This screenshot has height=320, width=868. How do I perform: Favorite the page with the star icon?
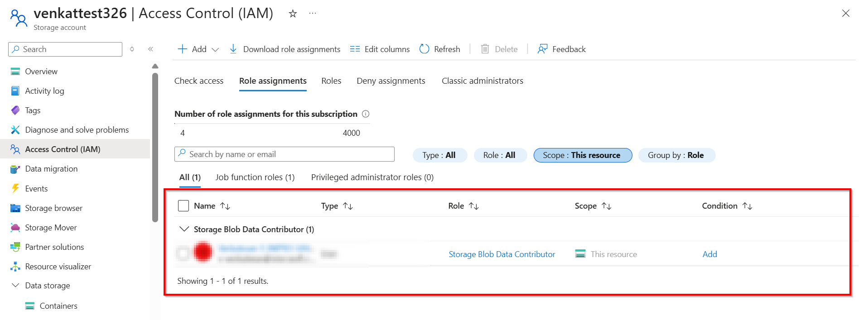tap(293, 14)
